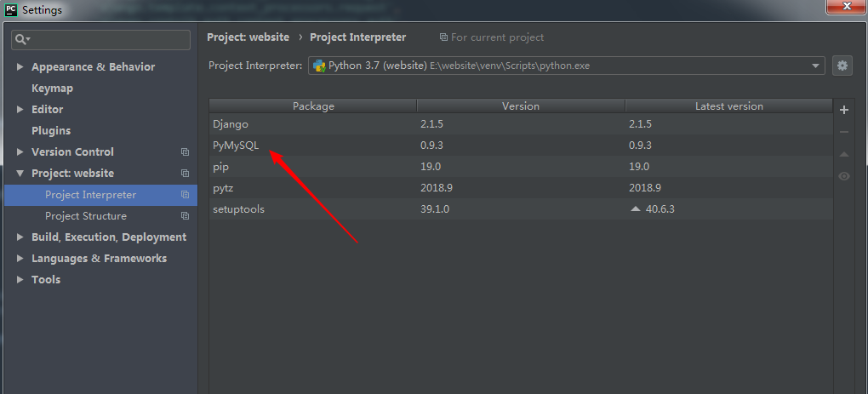Collapse the Project: website section arrow

click(x=20, y=174)
